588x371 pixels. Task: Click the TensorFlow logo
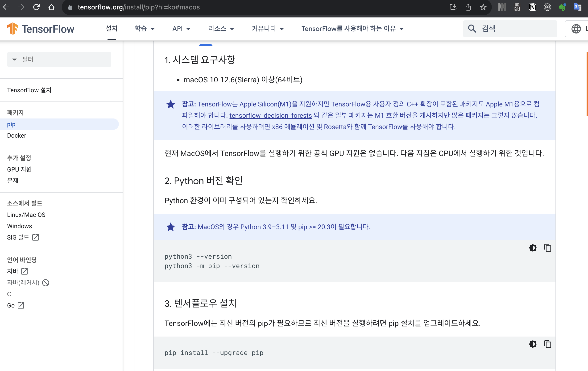point(41,29)
